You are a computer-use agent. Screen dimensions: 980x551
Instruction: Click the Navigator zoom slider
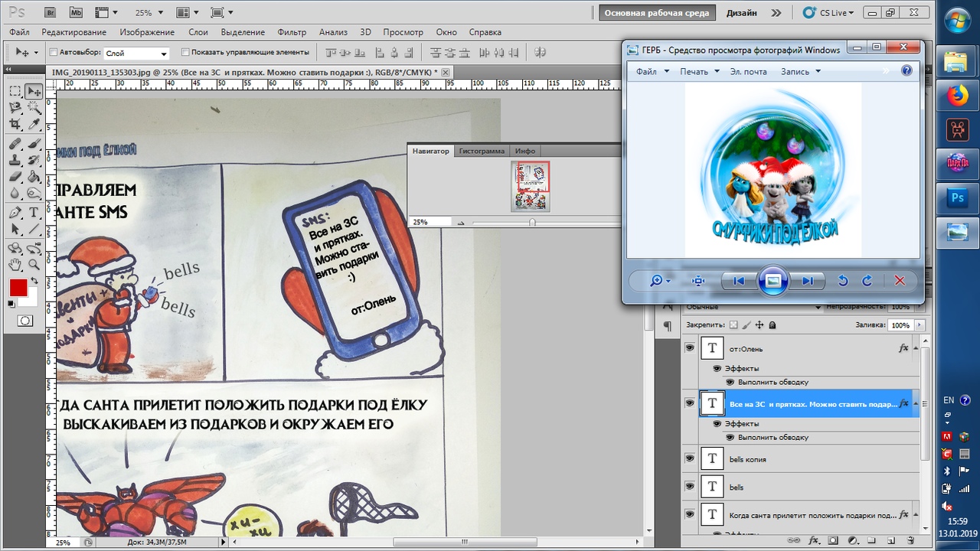[x=532, y=222]
